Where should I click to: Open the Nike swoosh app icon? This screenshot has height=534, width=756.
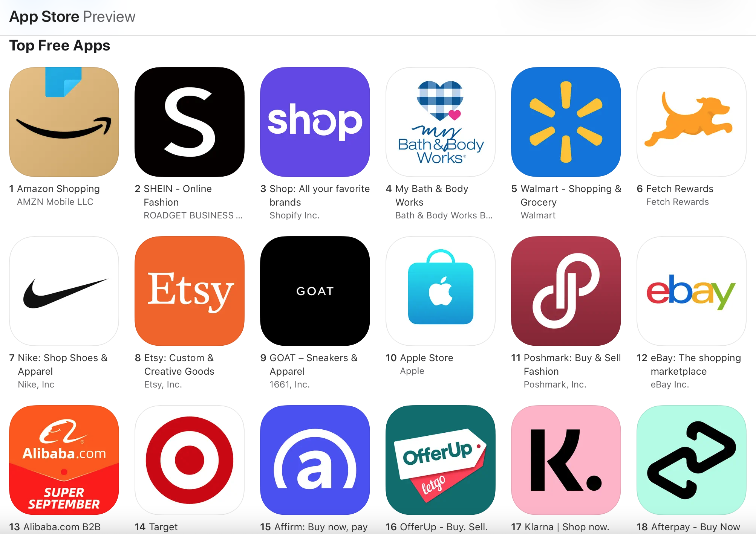pyautogui.click(x=64, y=291)
